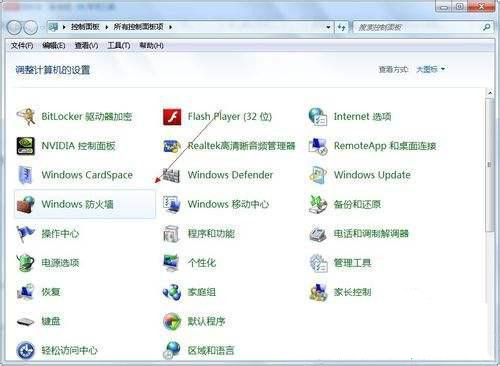
Task: Open the NVIDIA 控制面板 icon
Action: tap(26, 146)
